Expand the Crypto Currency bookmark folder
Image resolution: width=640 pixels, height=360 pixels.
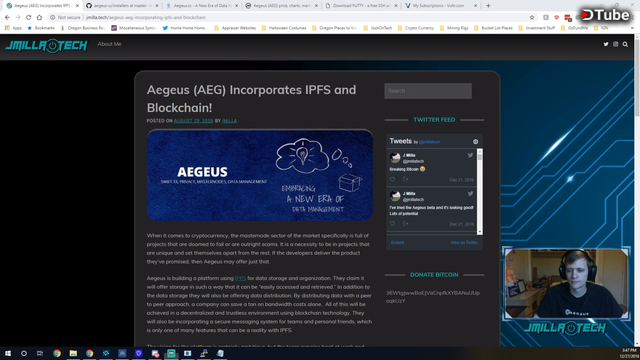tap(416, 28)
